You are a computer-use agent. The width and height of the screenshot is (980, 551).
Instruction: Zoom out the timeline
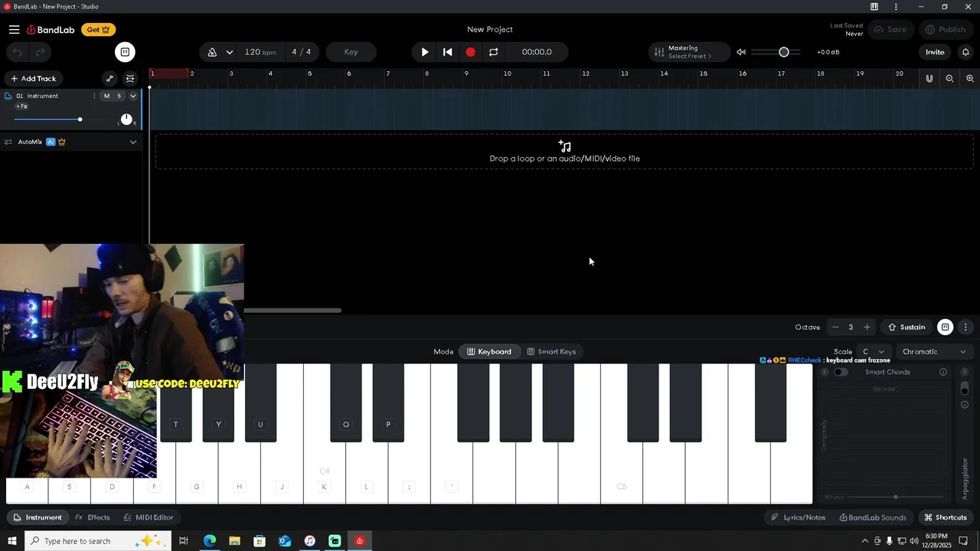(949, 79)
